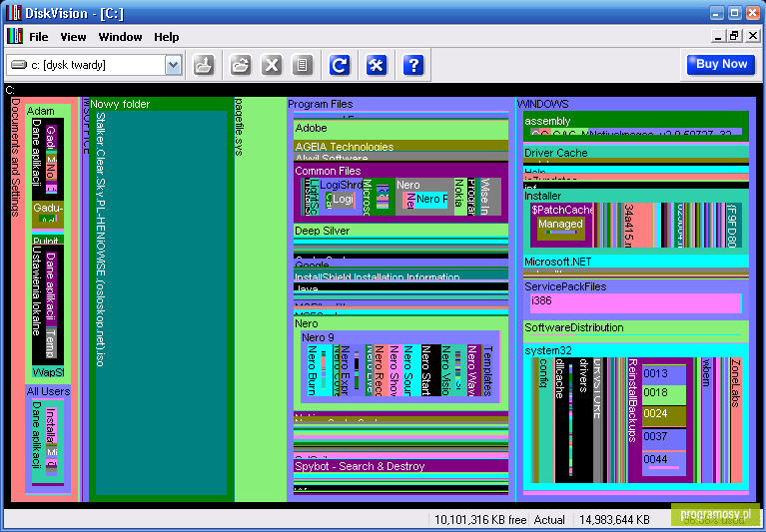Screen dimensions: 766x532
Task: Minimize the inner C: document window
Action: point(718,36)
